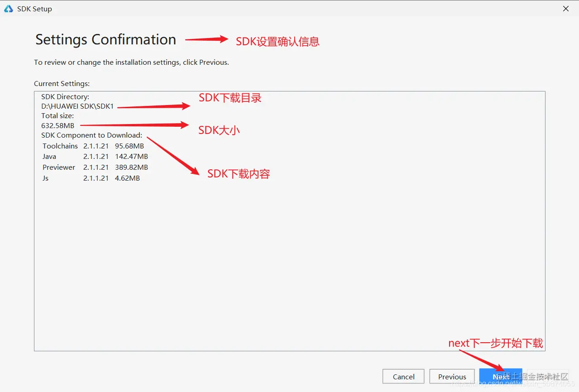Viewport: 579px width, 392px height.
Task: Click the Settings Confirmation heading
Action: [105, 39]
